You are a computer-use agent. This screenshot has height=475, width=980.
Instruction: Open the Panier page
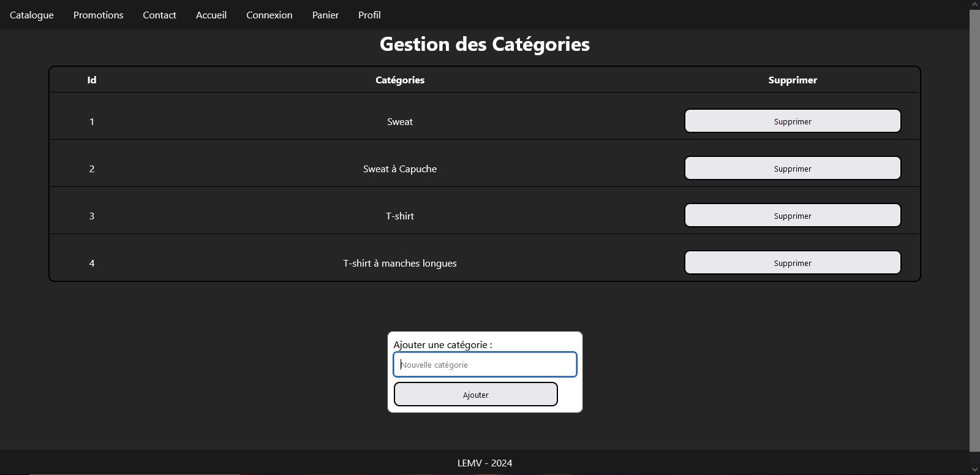(325, 15)
